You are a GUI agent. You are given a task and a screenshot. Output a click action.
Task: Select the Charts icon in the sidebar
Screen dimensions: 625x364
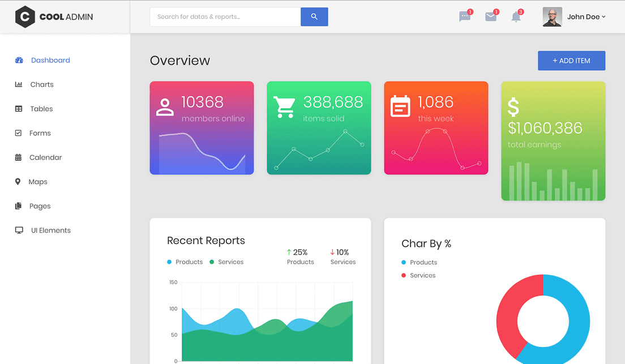click(19, 84)
